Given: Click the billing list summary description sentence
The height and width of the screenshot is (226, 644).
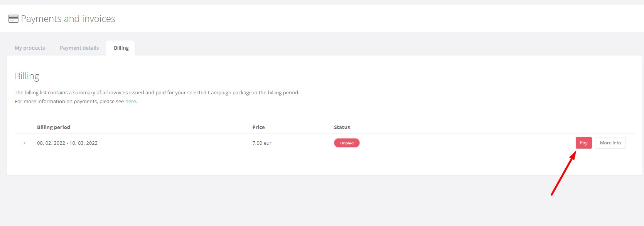Looking at the screenshot, I should [x=157, y=93].
